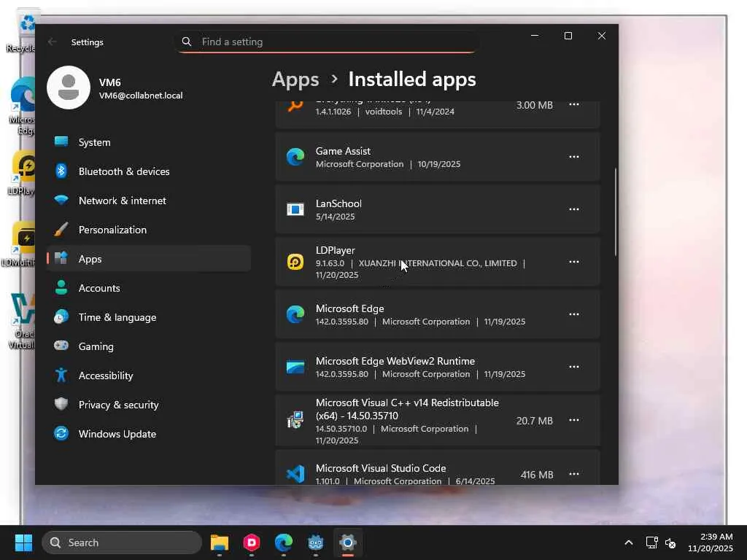Open more options for Edge WebView2 Runtime

click(x=574, y=367)
